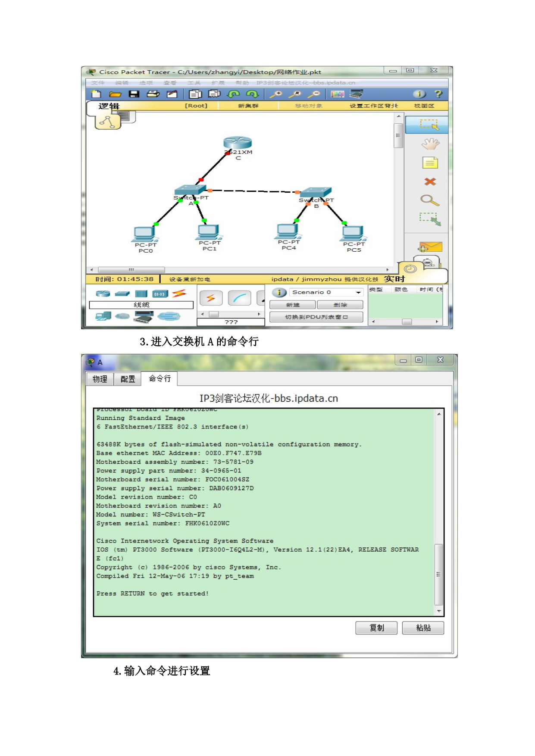The height and width of the screenshot is (756, 535).
Task: Choose the Select tool in the right panel
Action: click(427, 125)
